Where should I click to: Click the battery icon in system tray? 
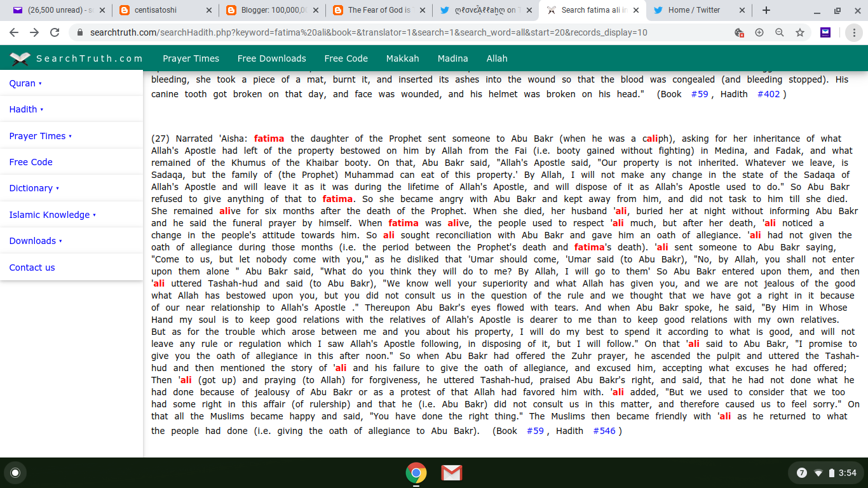tap(832, 473)
